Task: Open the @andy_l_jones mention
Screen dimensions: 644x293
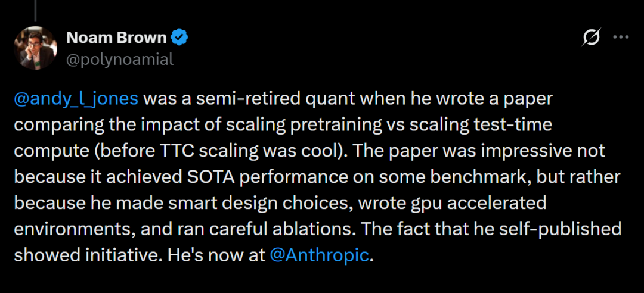Action: 76,98
